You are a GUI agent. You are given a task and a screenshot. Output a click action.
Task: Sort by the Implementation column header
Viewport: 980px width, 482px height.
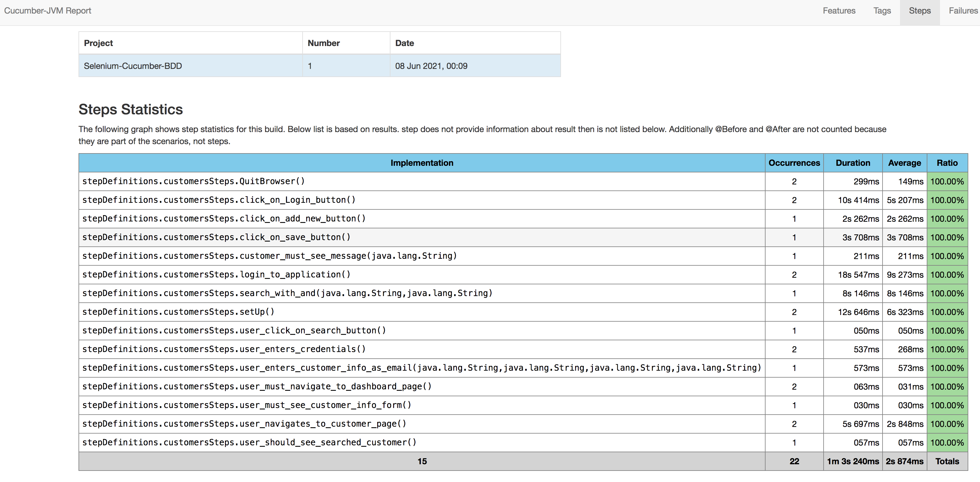(422, 163)
